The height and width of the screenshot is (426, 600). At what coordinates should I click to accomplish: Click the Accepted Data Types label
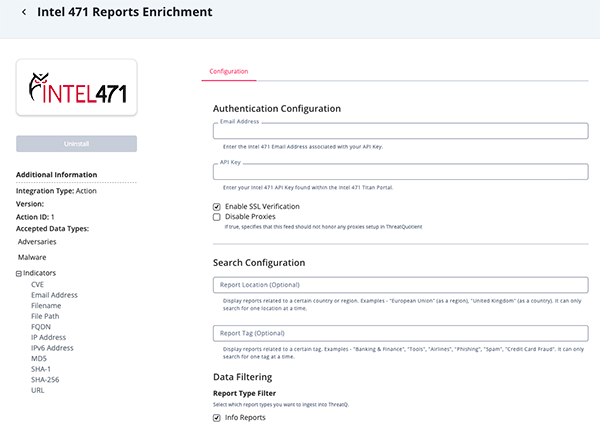52,229
